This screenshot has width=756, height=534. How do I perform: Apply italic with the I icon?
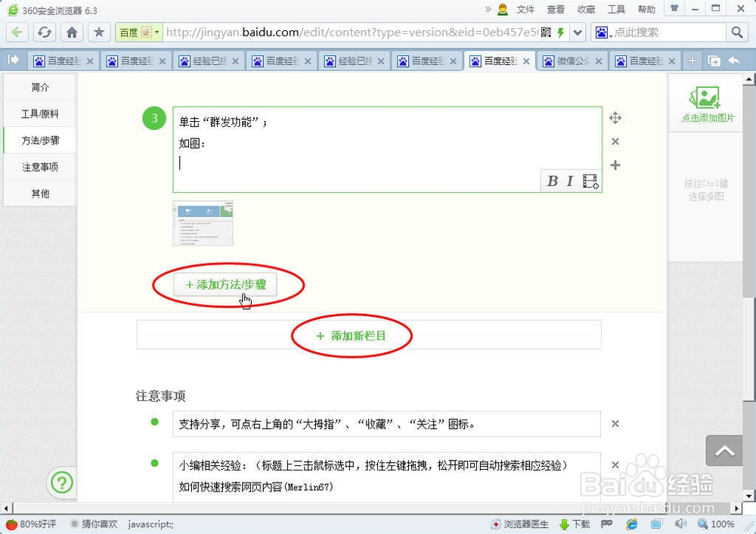click(x=570, y=181)
